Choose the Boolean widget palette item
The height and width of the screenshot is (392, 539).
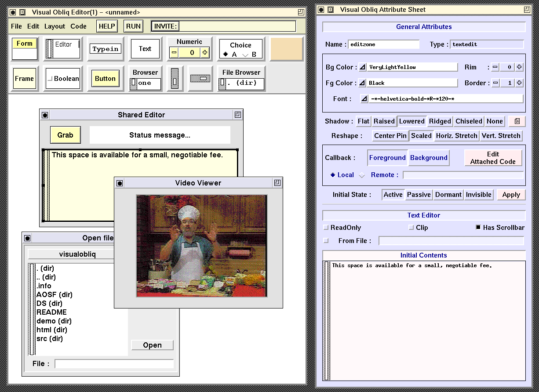[63, 79]
